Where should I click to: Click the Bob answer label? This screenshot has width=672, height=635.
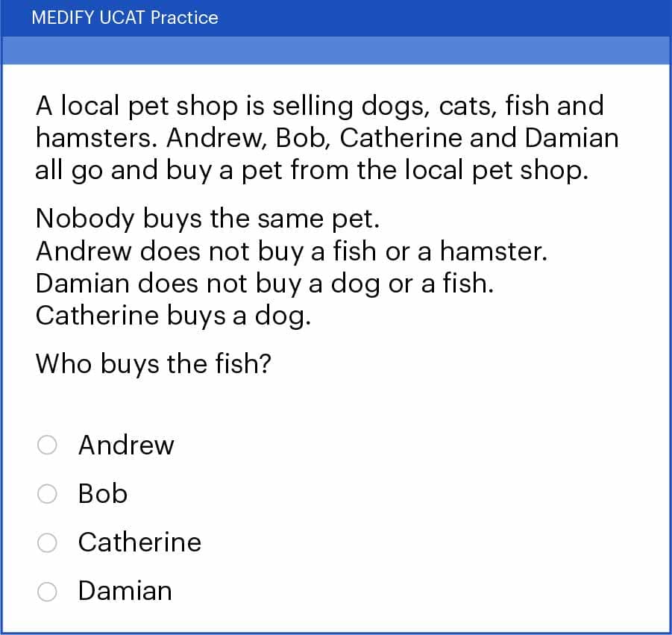[x=102, y=493]
